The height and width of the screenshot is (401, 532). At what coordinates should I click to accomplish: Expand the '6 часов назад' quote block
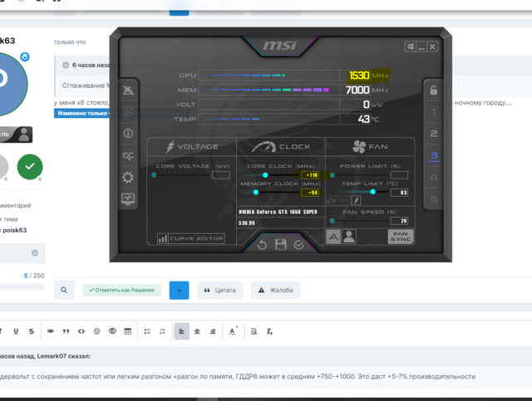click(x=66, y=64)
